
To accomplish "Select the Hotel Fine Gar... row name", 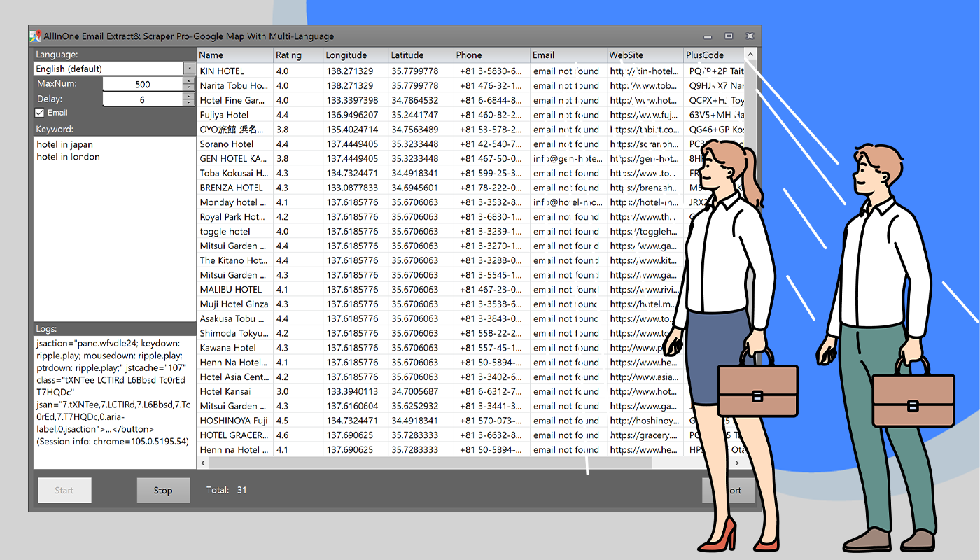I will (234, 100).
